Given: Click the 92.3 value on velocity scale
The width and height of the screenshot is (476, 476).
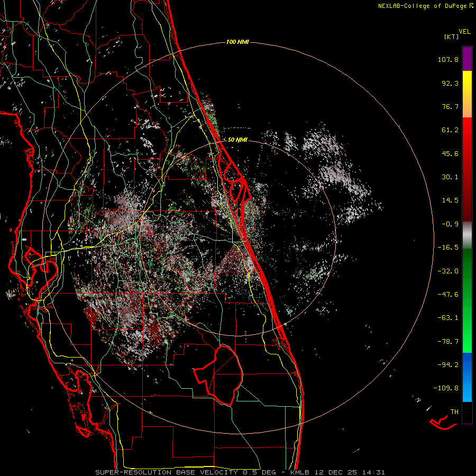Looking at the screenshot, I should pos(450,83).
